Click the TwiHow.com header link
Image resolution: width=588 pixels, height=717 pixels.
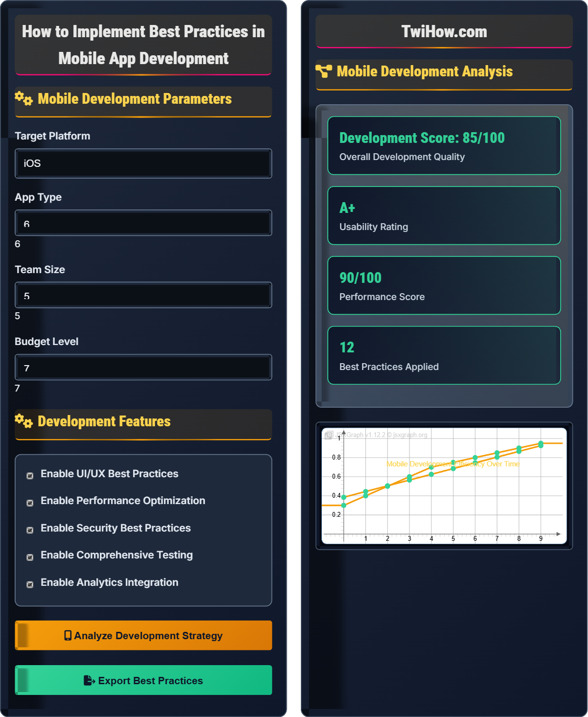click(x=444, y=31)
